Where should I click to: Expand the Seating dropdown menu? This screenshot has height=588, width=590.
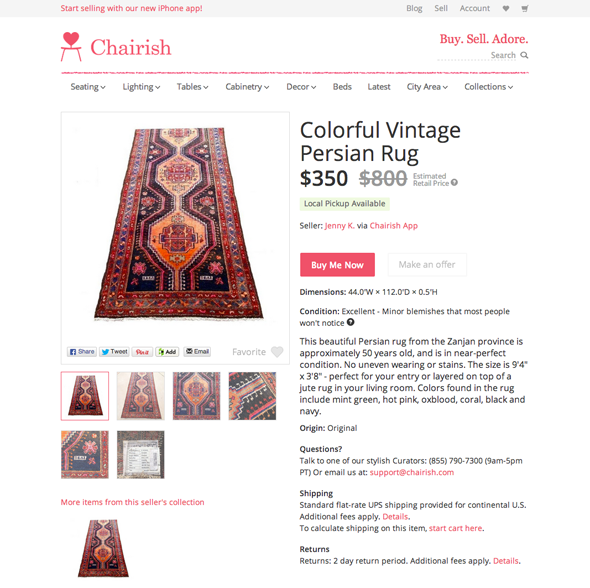88,87
